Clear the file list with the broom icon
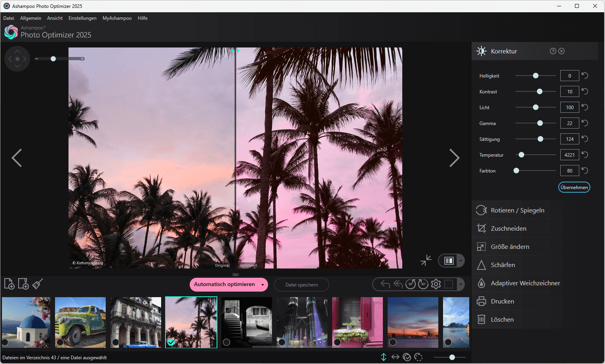Image resolution: width=605 pixels, height=364 pixels. click(37, 284)
